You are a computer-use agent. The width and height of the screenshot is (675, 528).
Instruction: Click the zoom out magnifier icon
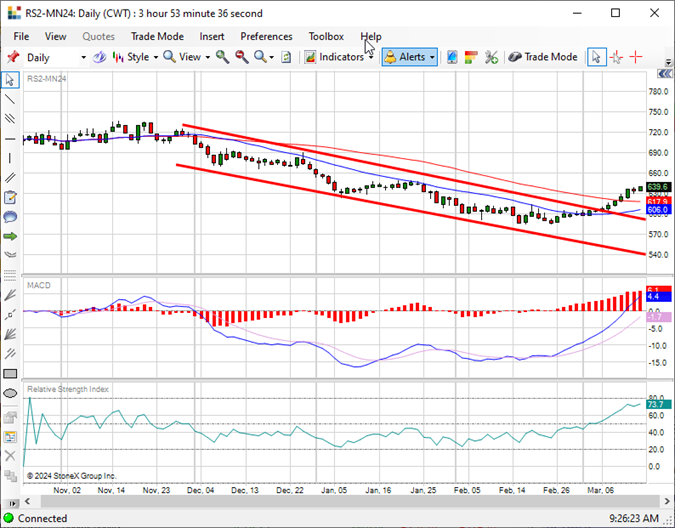(x=242, y=57)
